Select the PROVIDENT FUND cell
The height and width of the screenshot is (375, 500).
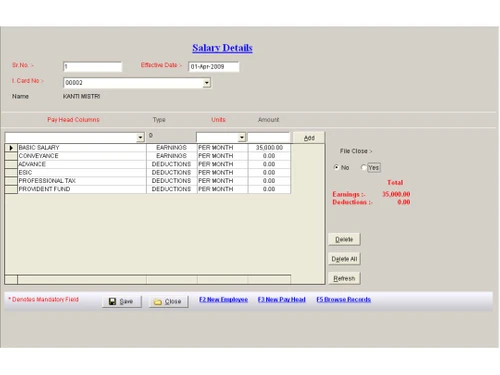coord(82,189)
